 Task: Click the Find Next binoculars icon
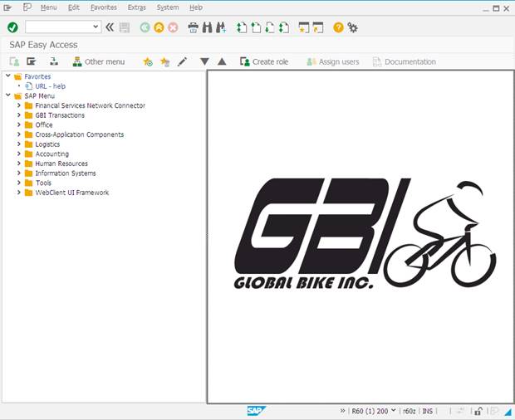tap(221, 27)
